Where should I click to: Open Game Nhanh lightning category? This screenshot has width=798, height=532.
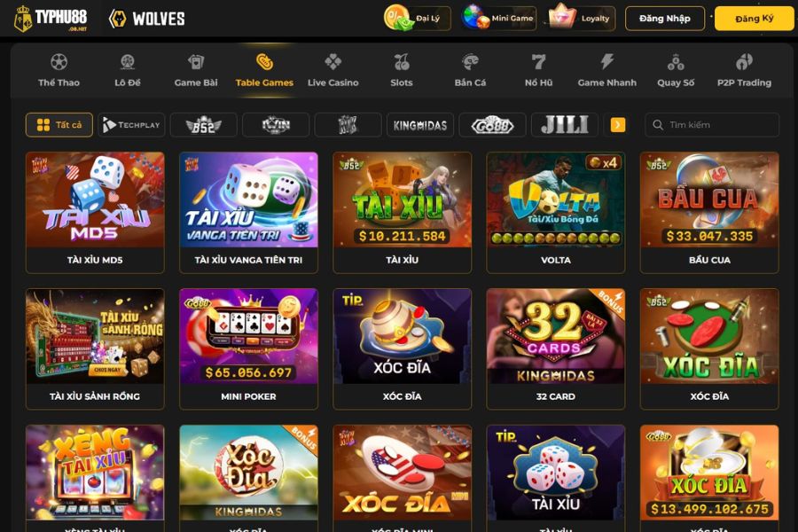[x=607, y=70]
